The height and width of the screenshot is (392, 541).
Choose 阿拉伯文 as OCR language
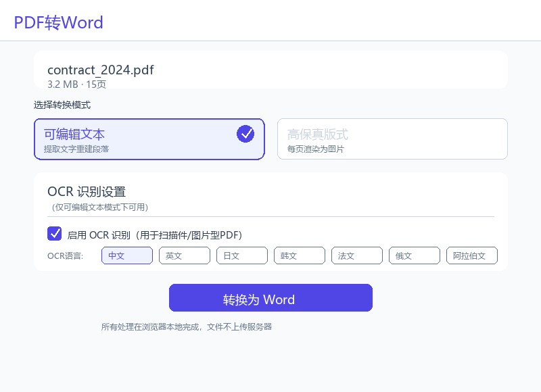(x=471, y=256)
